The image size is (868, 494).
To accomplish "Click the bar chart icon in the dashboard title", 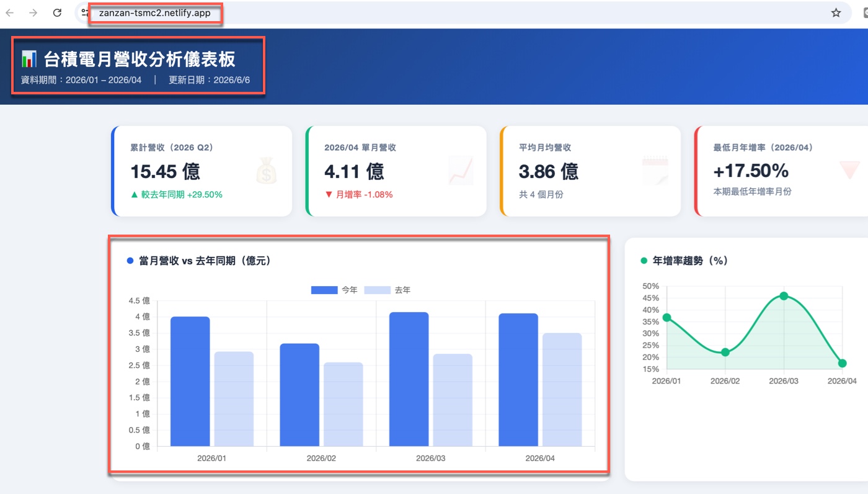I will point(29,60).
